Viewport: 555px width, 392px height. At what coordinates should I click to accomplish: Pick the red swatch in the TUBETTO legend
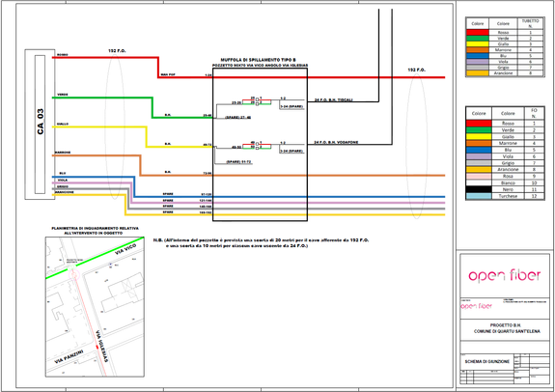(x=477, y=32)
